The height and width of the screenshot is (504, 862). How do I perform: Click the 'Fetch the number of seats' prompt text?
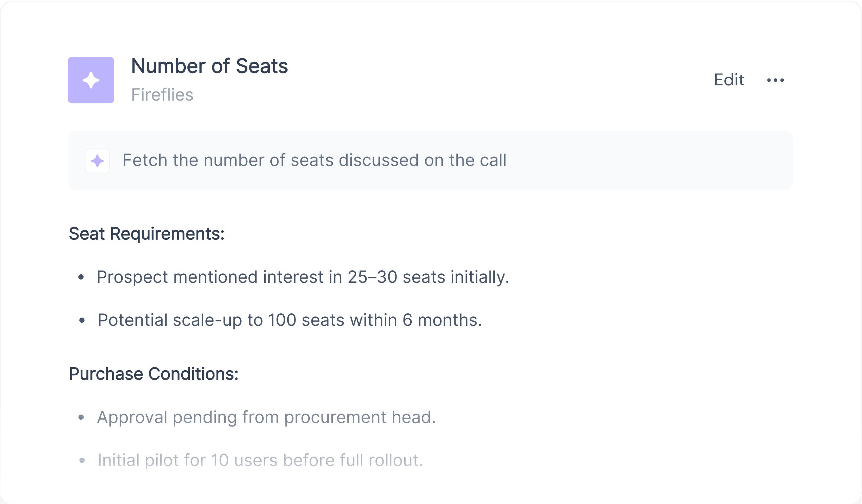tap(314, 160)
